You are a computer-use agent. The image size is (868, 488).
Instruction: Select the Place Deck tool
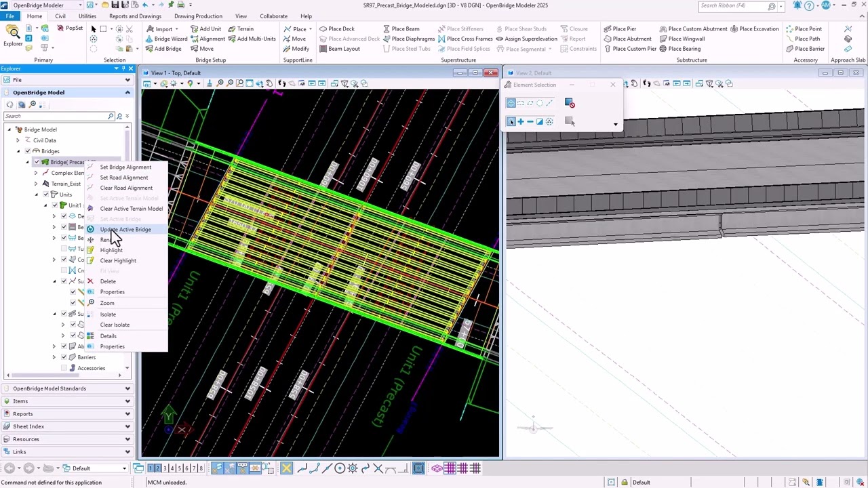point(336,29)
